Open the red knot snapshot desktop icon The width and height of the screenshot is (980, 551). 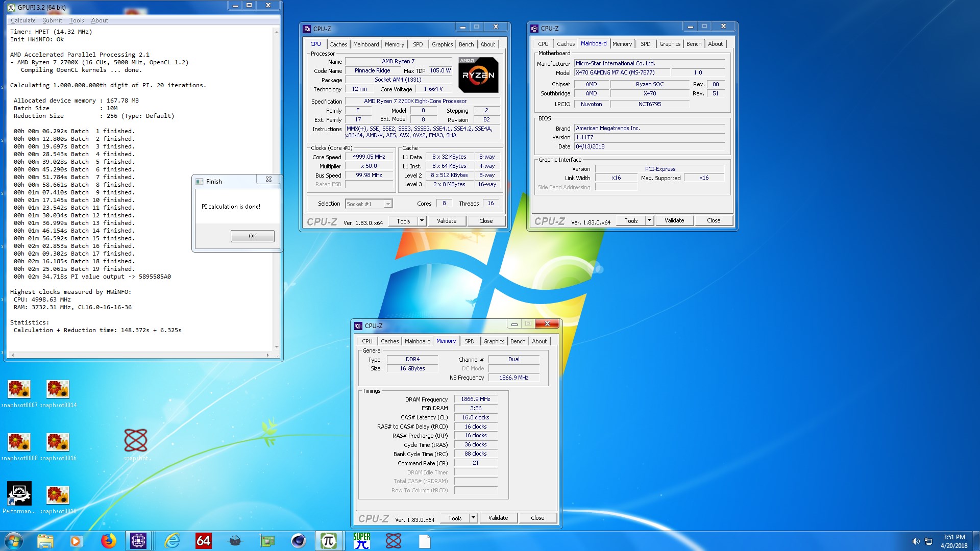[x=136, y=444]
